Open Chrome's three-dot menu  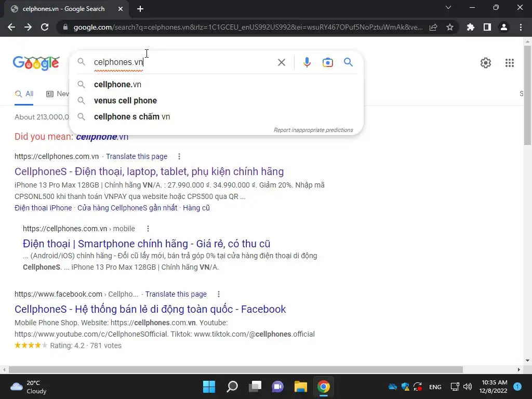(x=521, y=27)
